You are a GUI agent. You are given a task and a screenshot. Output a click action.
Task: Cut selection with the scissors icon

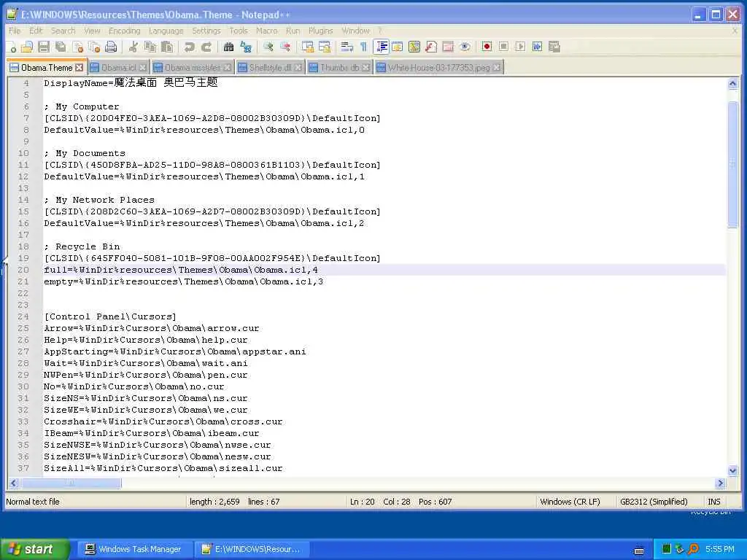[133, 47]
